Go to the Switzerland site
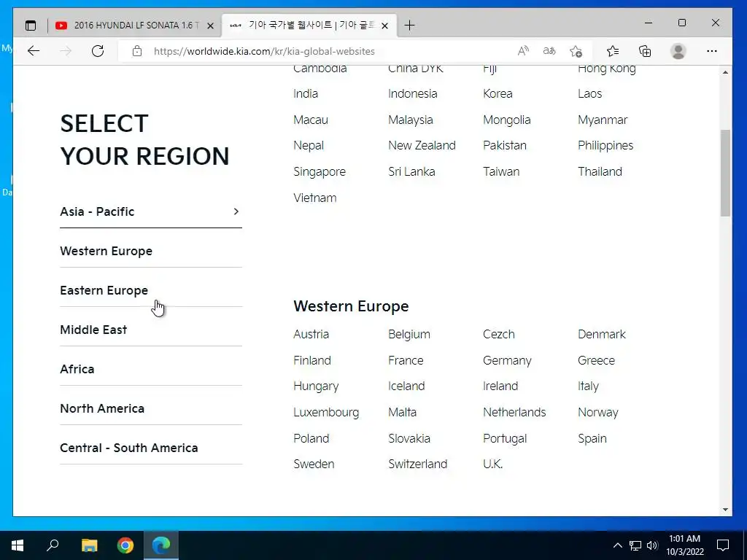The height and width of the screenshot is (560, 747). [417, 464]
